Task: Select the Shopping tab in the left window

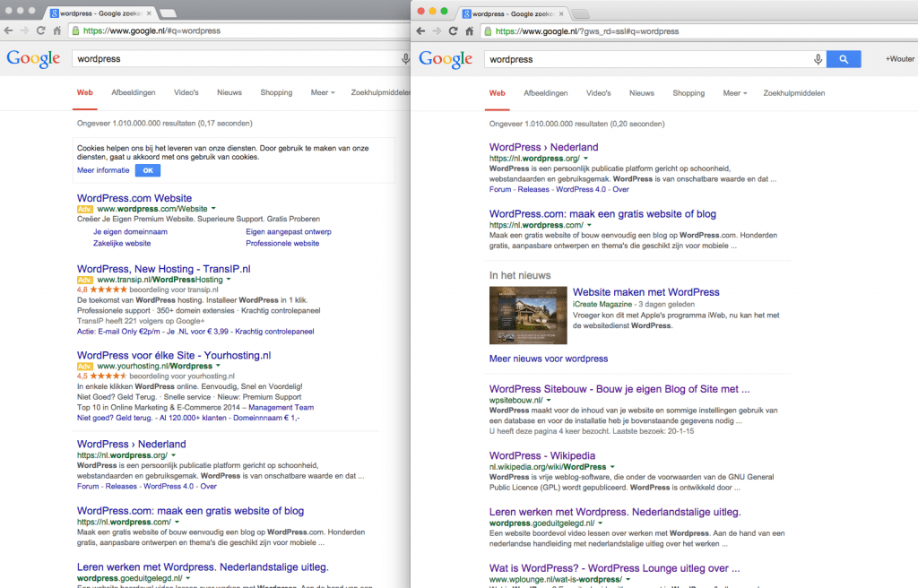Action: (276, 92)
